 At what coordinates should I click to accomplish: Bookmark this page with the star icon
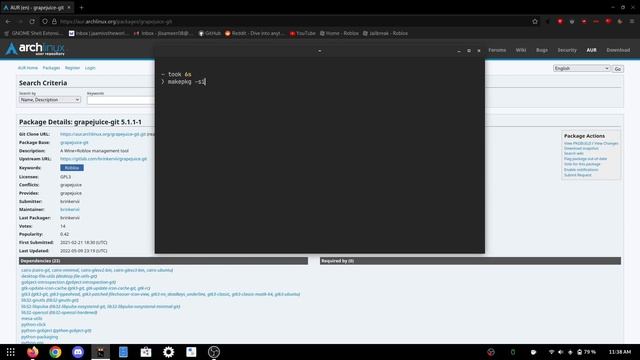tap(535, 21)
